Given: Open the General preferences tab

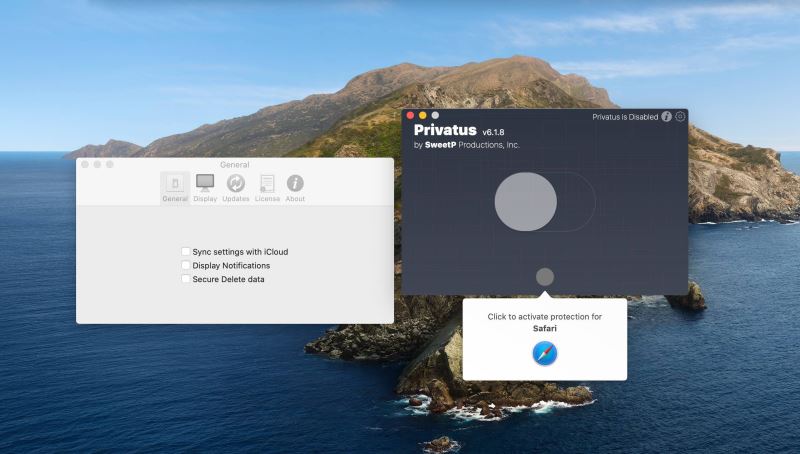Looking at the screenshot, I should point(175,188).
